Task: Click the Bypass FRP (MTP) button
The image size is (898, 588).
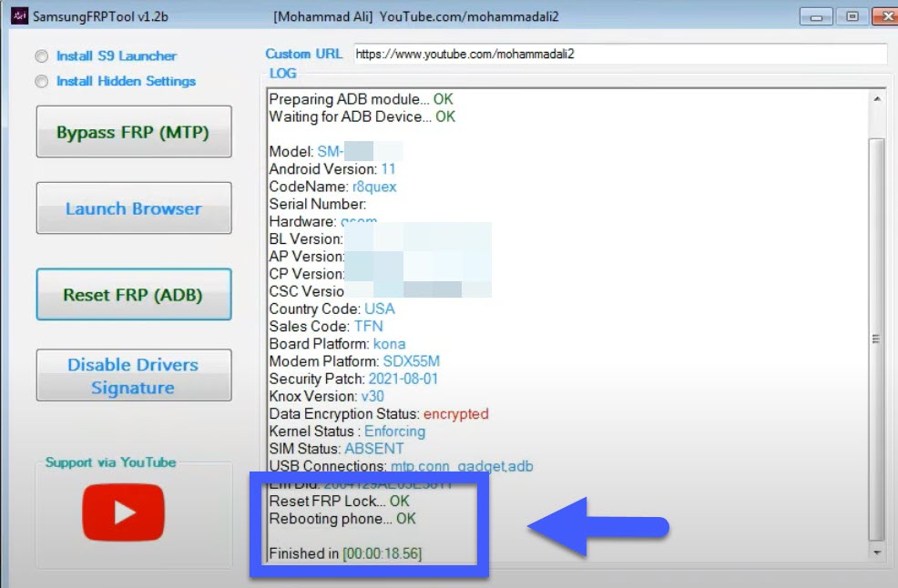Action: (134, 132)
